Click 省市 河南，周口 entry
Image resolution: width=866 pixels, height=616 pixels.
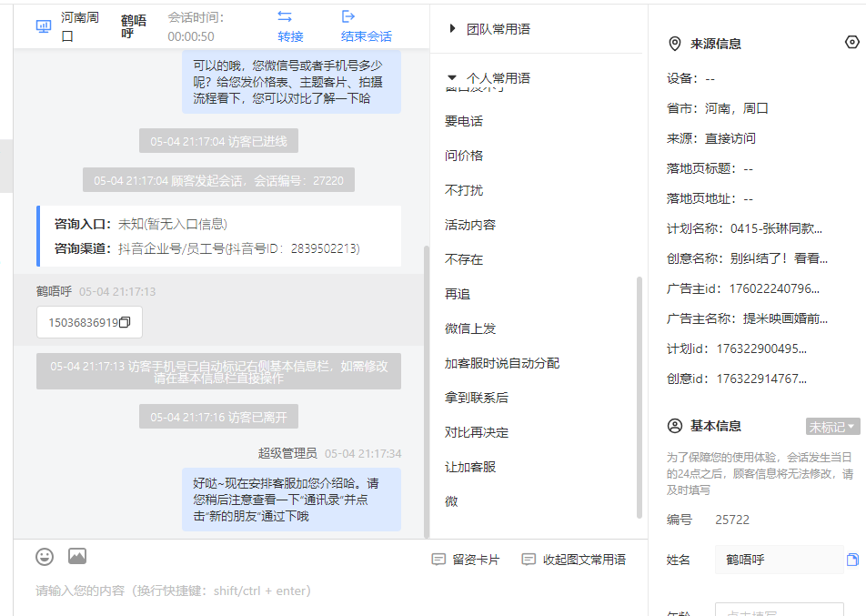click(717, 108)
